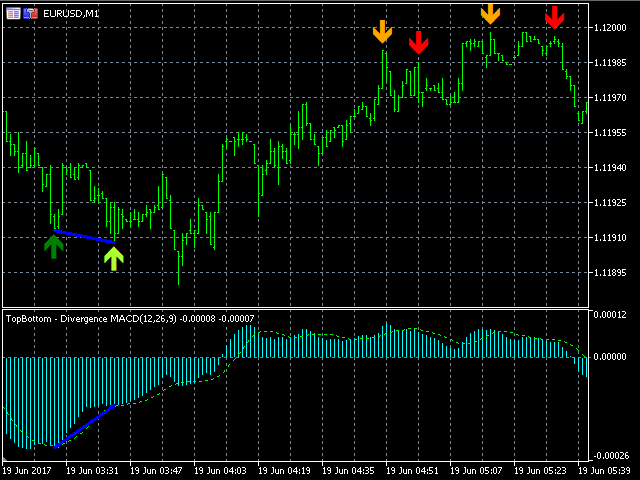Click the 19 Jun 2017 date label
This screenshot has width=640, height=480.
click(28, 469)
